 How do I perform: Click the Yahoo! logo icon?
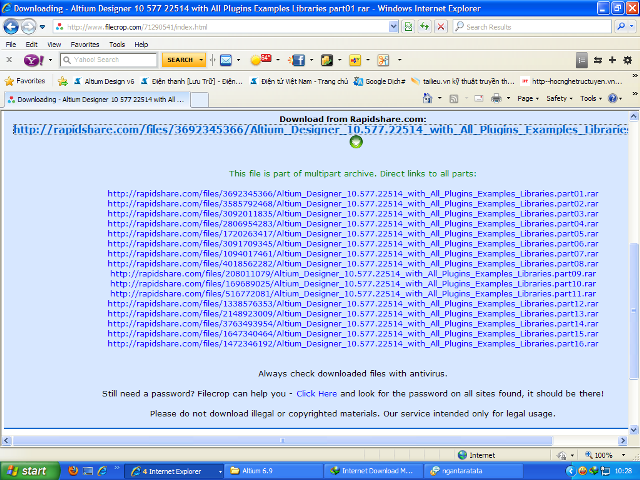point(34,60)
